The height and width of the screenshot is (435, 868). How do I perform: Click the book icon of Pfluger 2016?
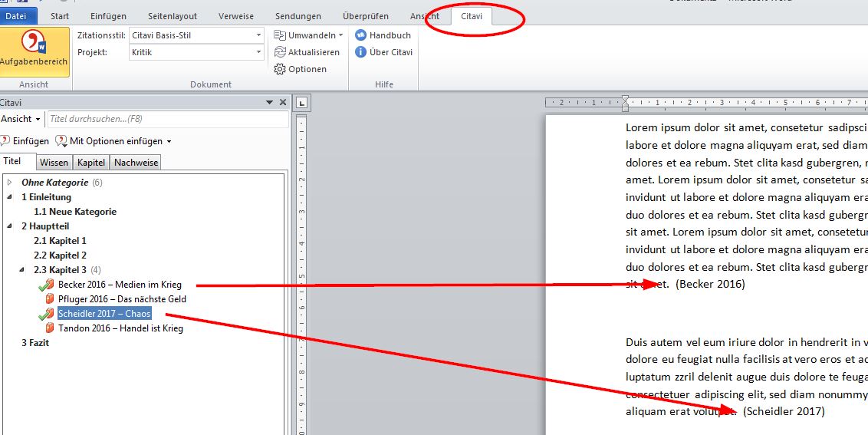[50, 299]
